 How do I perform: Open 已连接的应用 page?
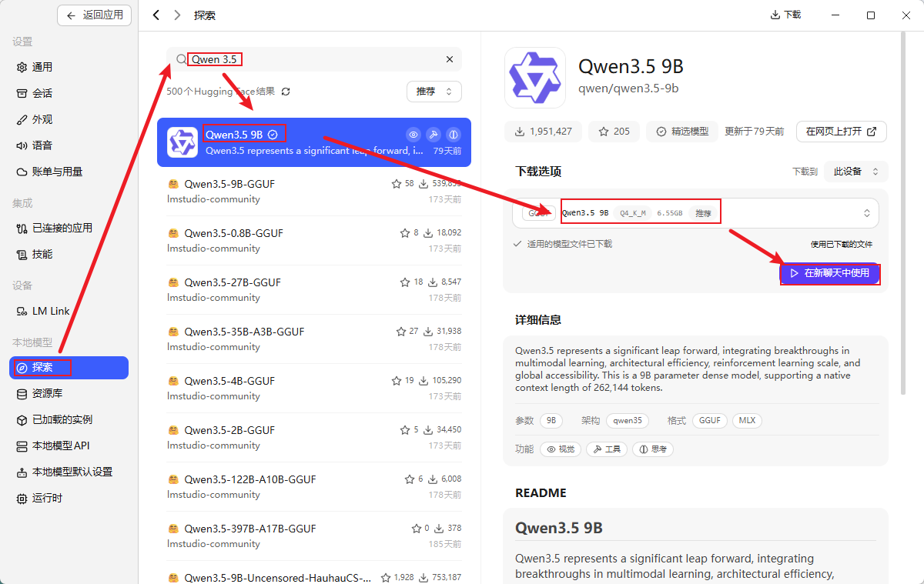69,228
